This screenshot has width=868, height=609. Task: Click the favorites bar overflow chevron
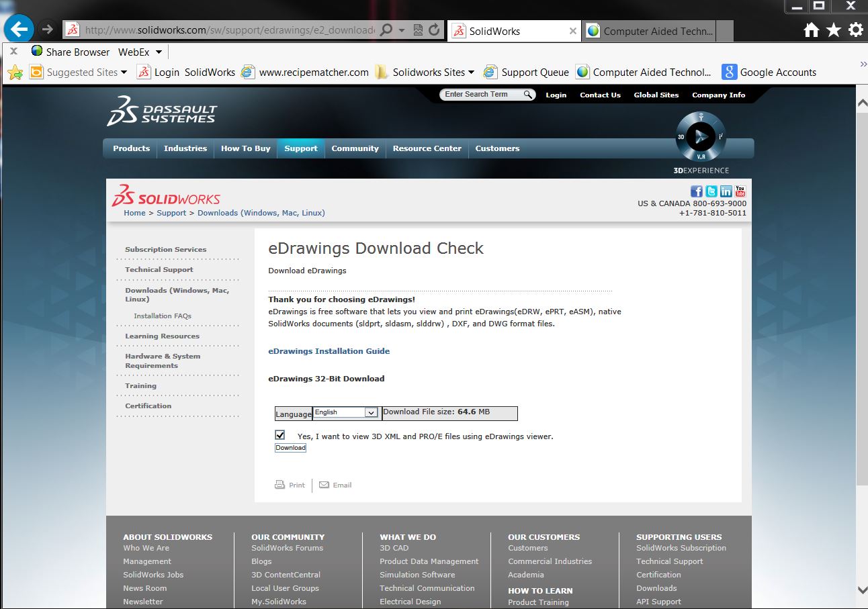click(x=863, y=64)
